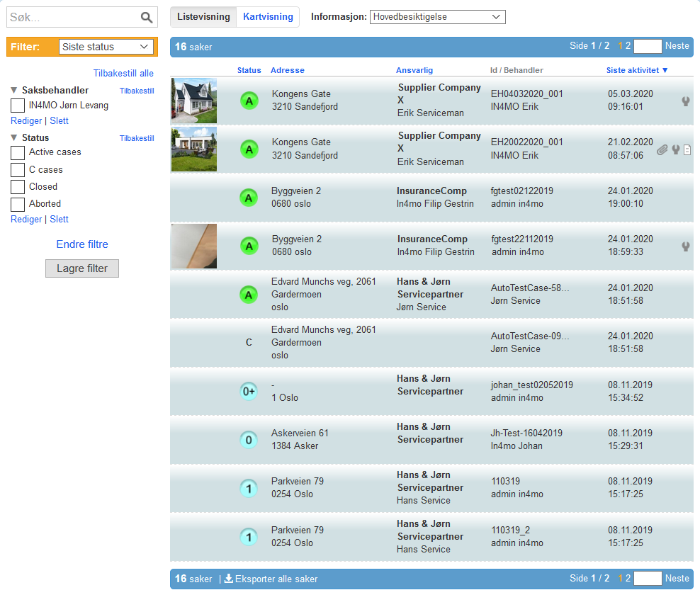Click the 0+ status icon for johan_test02052019
700x590 pixels.
[248, 391]
